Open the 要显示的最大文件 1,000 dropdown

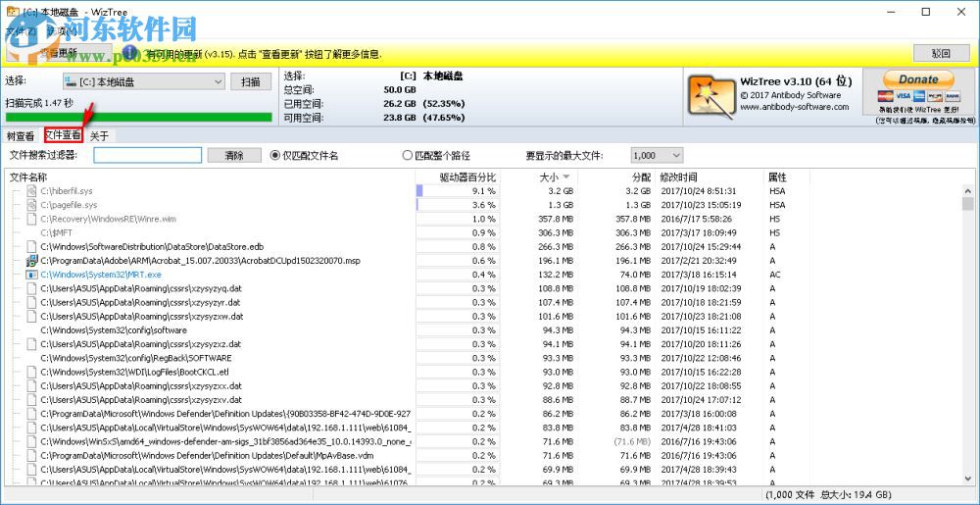click(x=657, y=156)
